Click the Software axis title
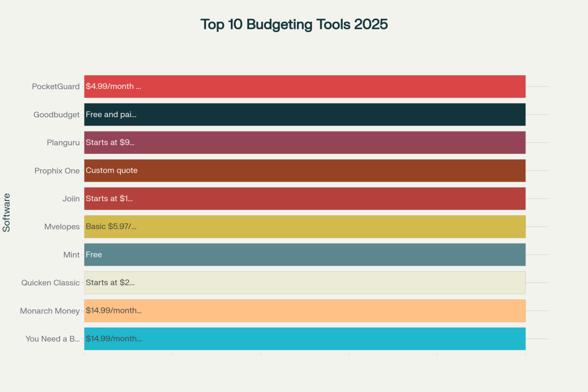 [6, 212]
